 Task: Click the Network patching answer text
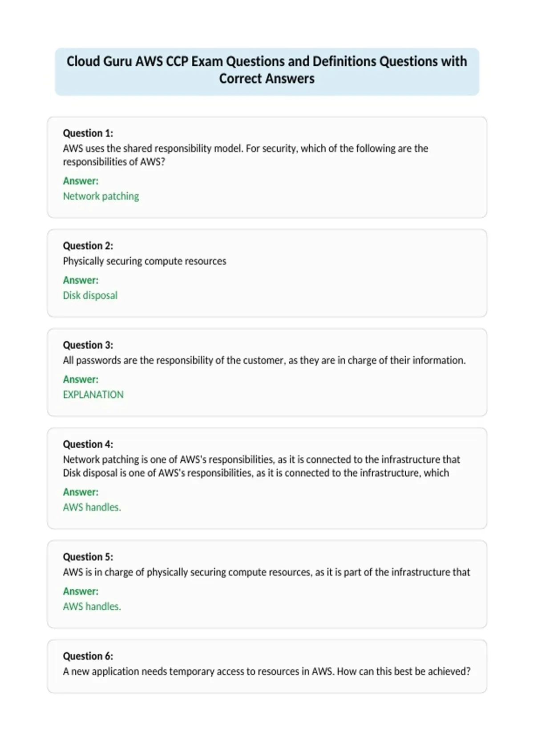pos(101,196)
